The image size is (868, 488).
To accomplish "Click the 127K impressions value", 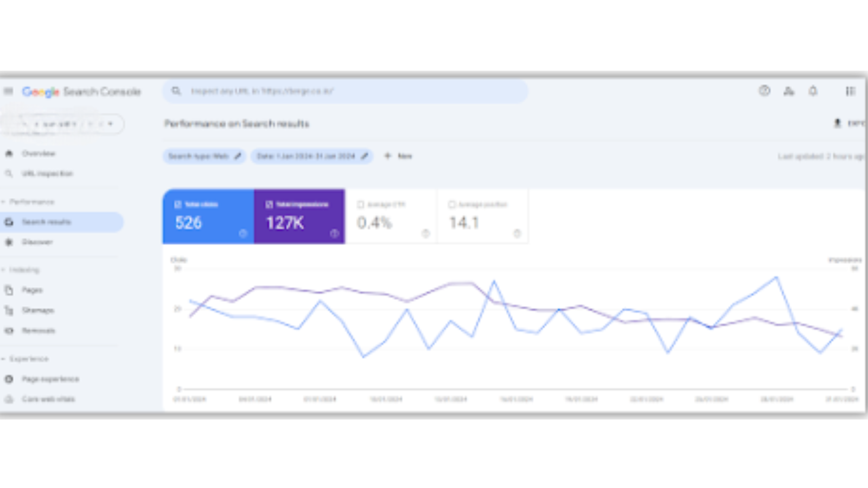I will pyautogui.click(x=285, y=222).
